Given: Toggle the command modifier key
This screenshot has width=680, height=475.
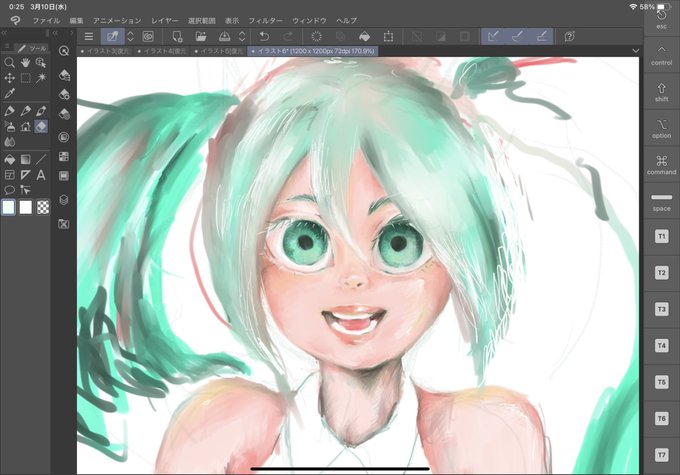Looking at the screenshot, I should 661,165.
